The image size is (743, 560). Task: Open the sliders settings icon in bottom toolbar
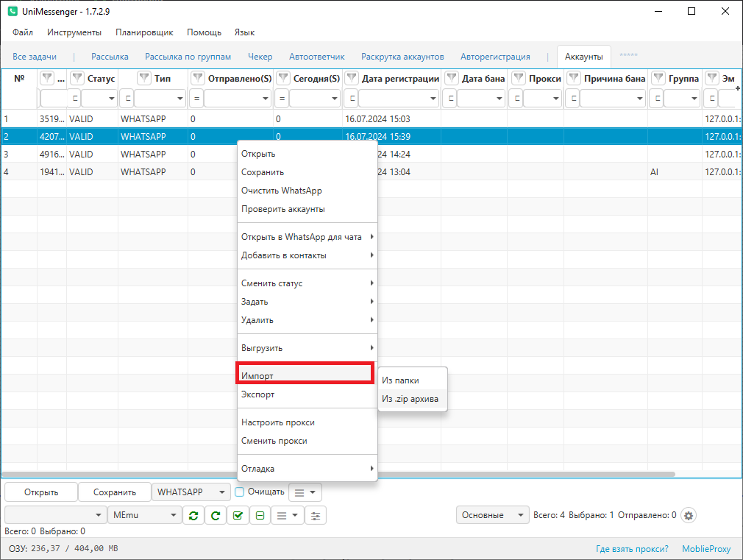(x=316, y=516)
